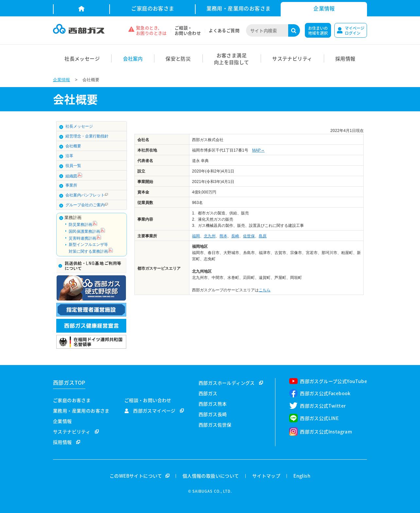Open the 西部ガス健康経営宣言 banner

point(91,326)
